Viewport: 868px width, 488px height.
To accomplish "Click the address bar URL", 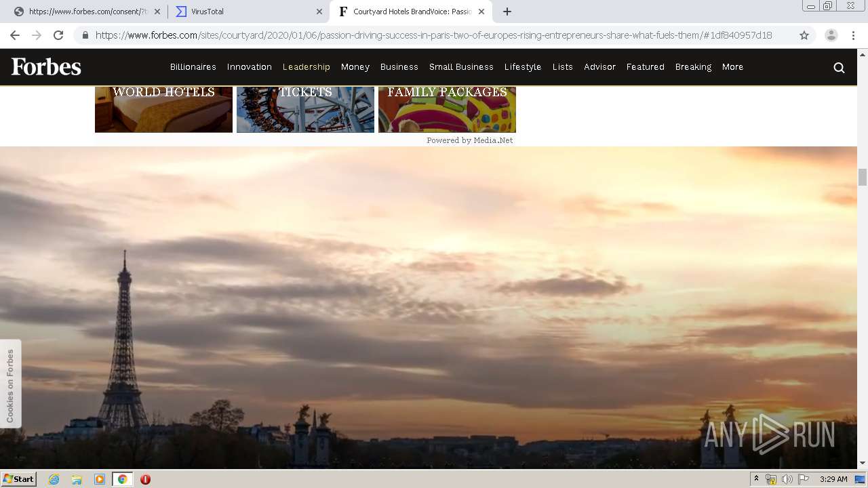I will 433,35.
